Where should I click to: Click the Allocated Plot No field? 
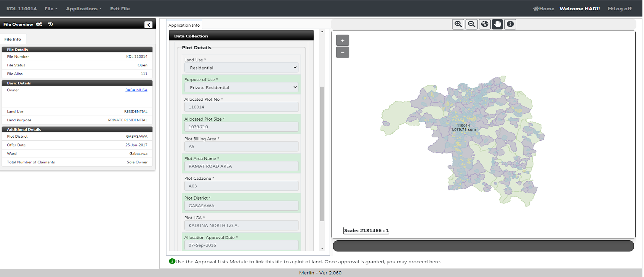(x=241, y=107)
